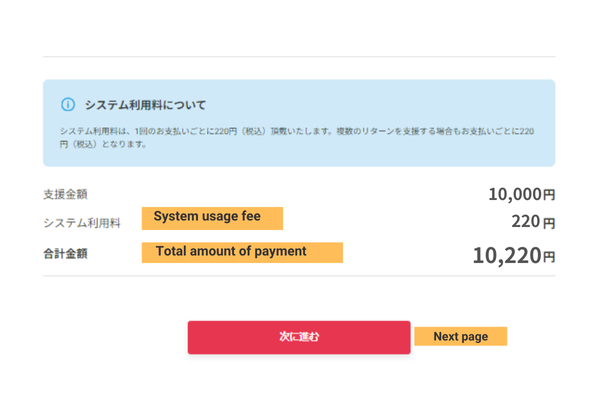
Task: Click the 円 symbol after 10,220
Action: 548,257
